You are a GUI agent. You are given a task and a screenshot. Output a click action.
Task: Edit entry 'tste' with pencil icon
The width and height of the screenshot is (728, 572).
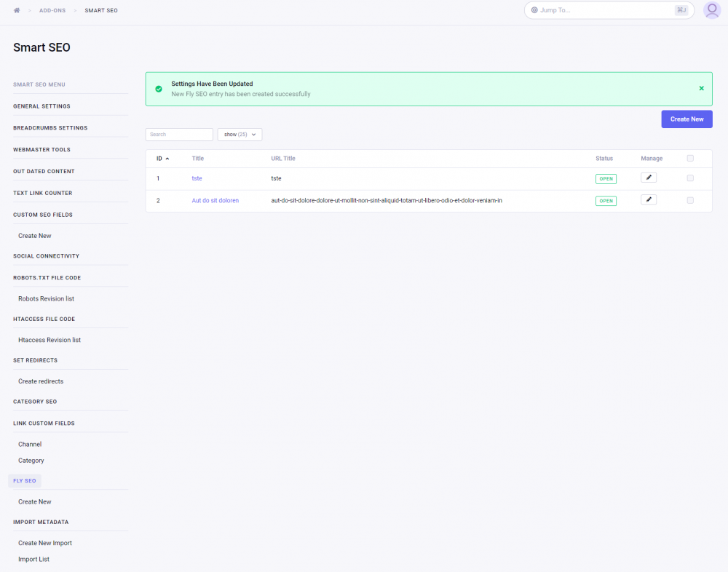(x=648, y=178)
